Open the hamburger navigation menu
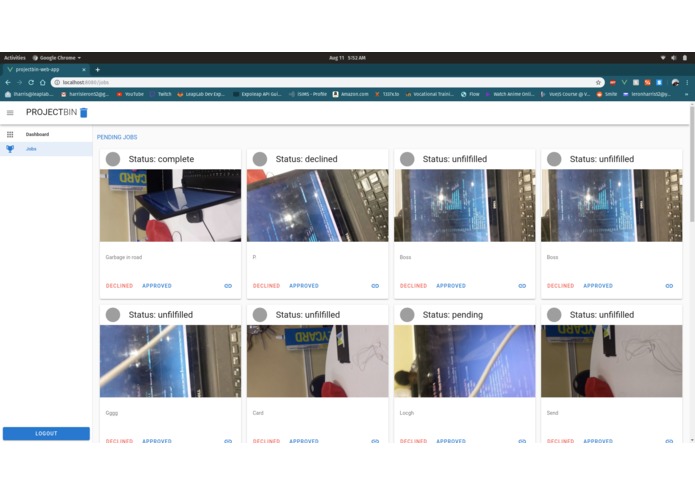Screen dimensions: 695x494 (10, 113)
